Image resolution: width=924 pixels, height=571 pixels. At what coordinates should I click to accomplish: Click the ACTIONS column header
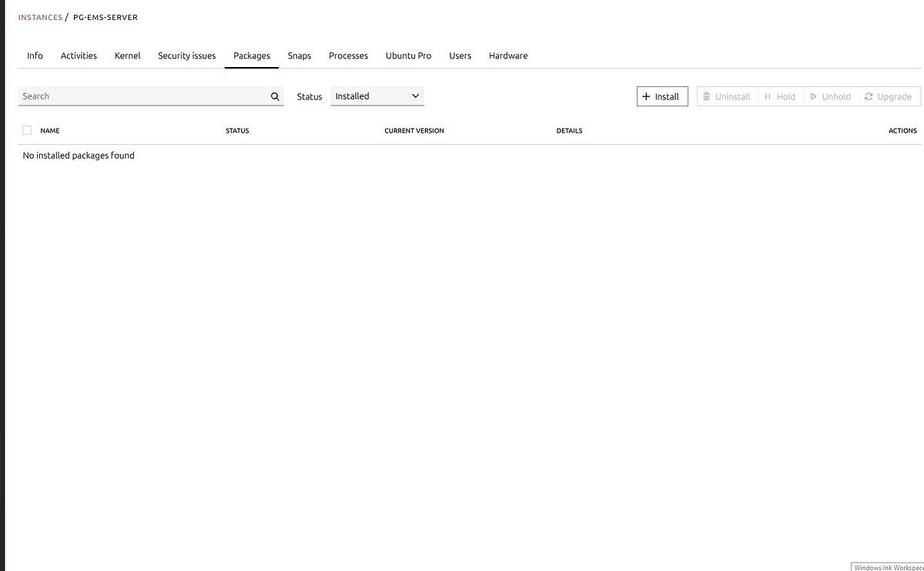coord(902,131)
